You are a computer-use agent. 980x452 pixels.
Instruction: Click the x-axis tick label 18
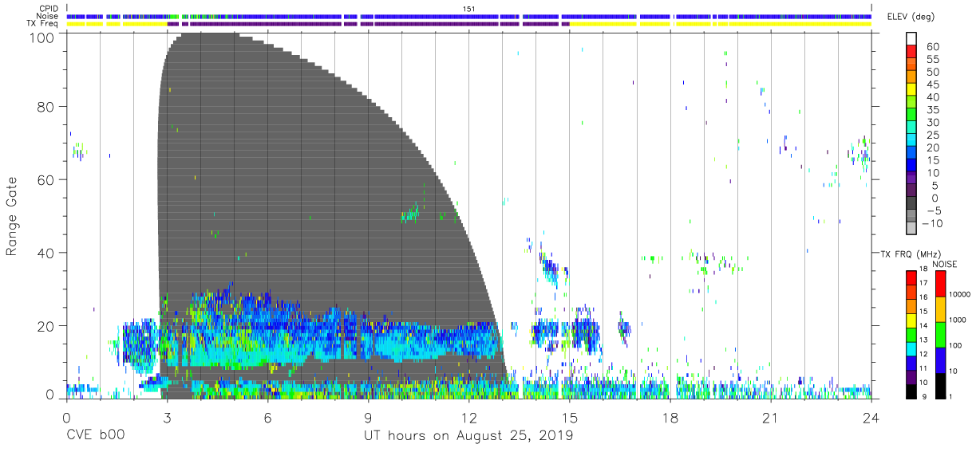(x=670, y=418)
